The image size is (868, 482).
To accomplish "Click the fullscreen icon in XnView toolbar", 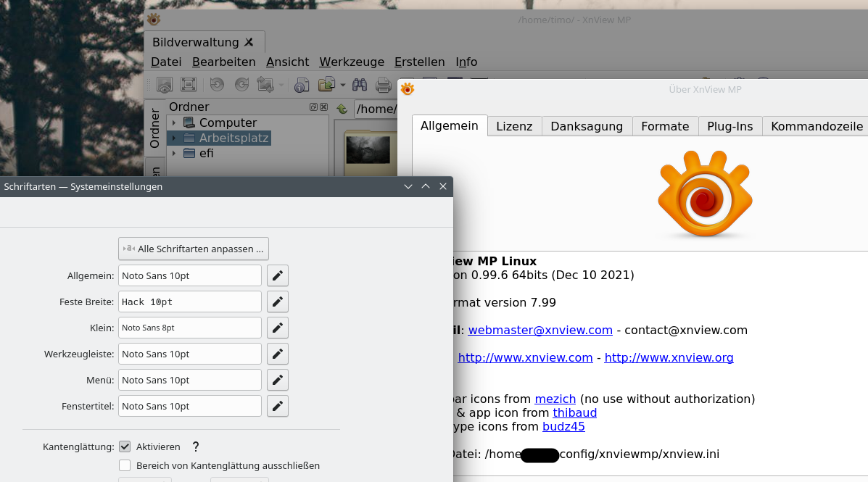I will (189, 85).
